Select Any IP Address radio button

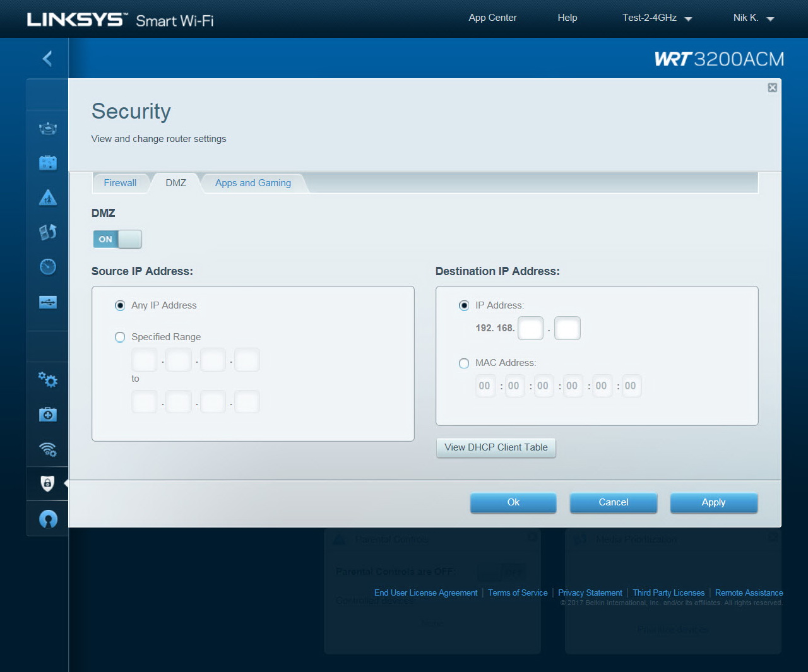tap(120, 305)
